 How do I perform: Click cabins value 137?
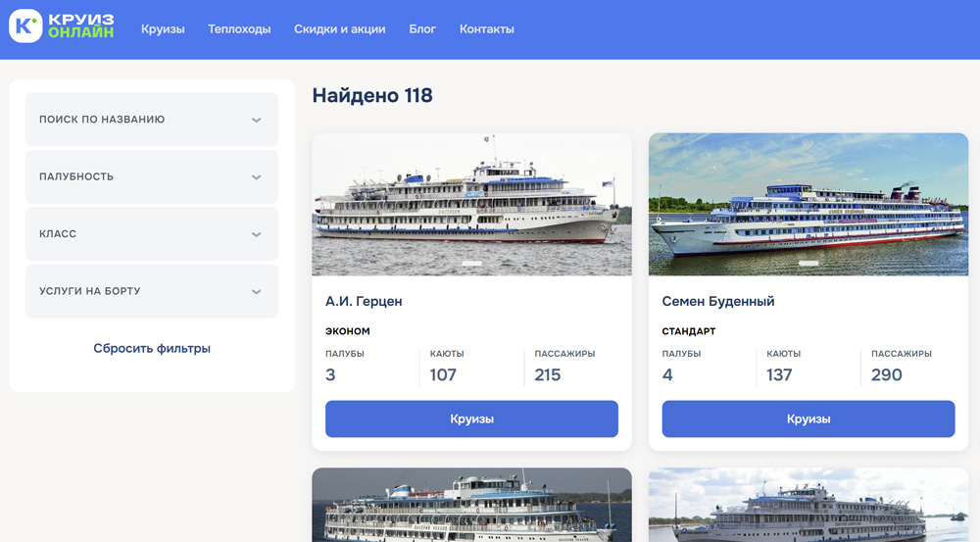click(x=779, y=375)
